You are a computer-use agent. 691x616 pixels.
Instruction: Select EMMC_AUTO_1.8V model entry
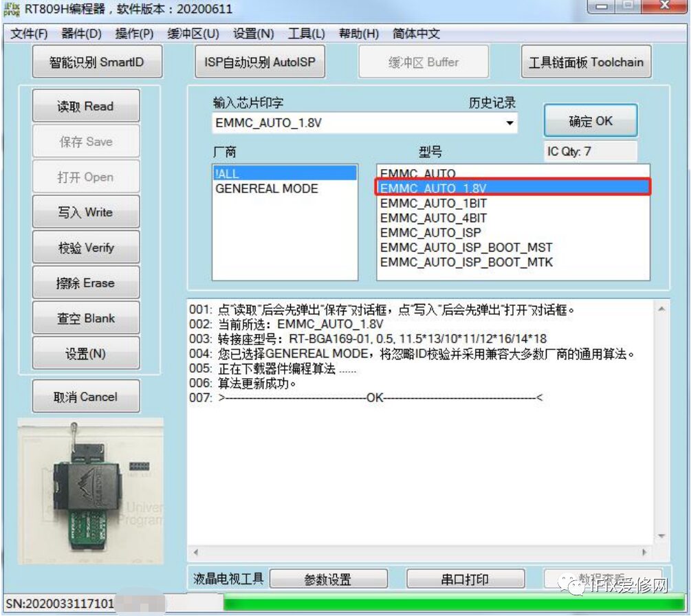(513, 188)
